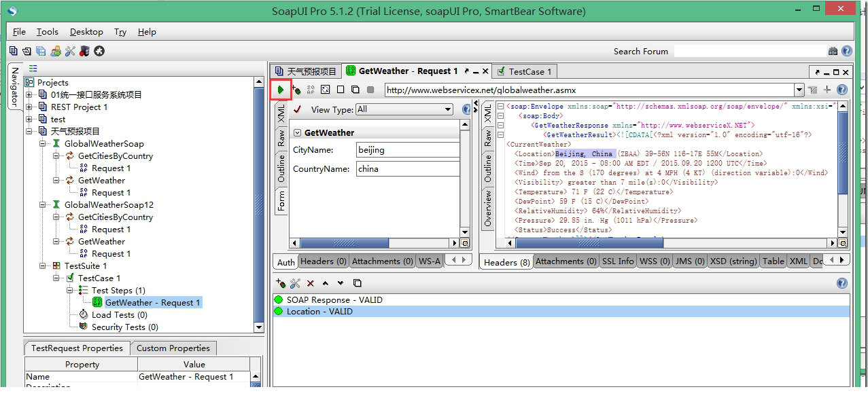Click the server icon with the red dot
This screenshot has height=402, width=868.
[x=85, y=51]
